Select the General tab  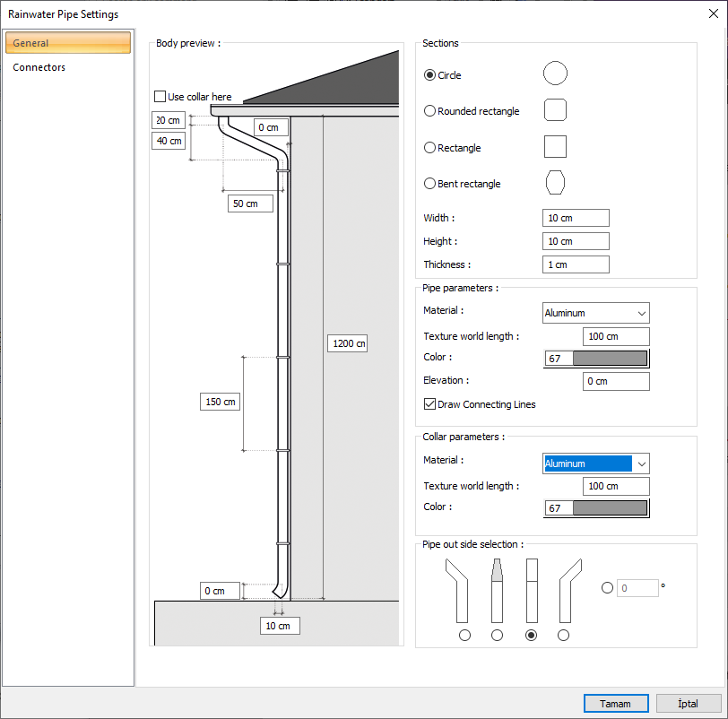coord(31,43)
